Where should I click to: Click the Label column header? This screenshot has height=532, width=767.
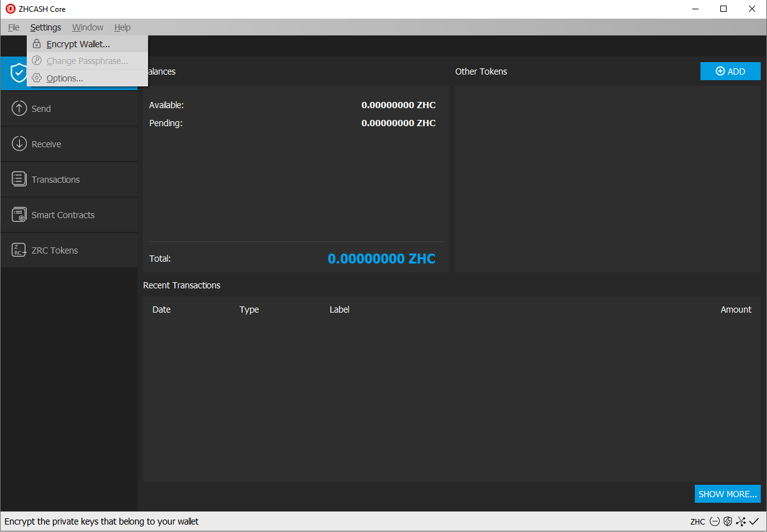pyautogui.click(x=339, y=310)
